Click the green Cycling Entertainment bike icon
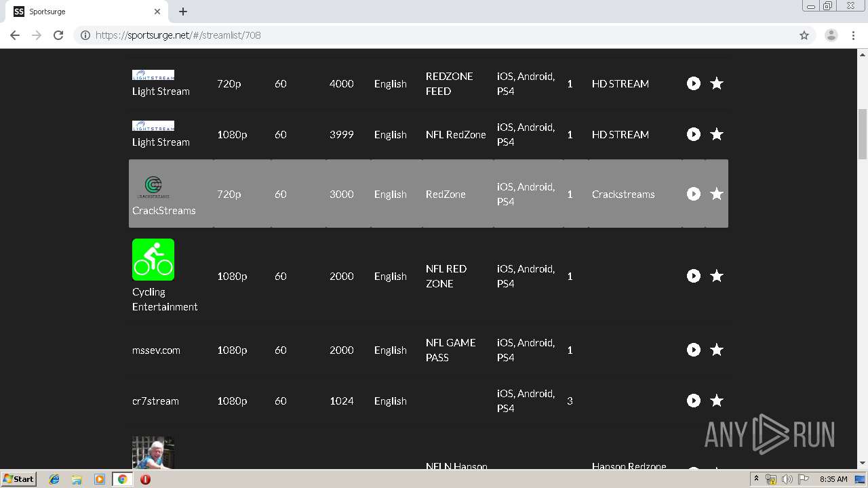 (153, 260)
